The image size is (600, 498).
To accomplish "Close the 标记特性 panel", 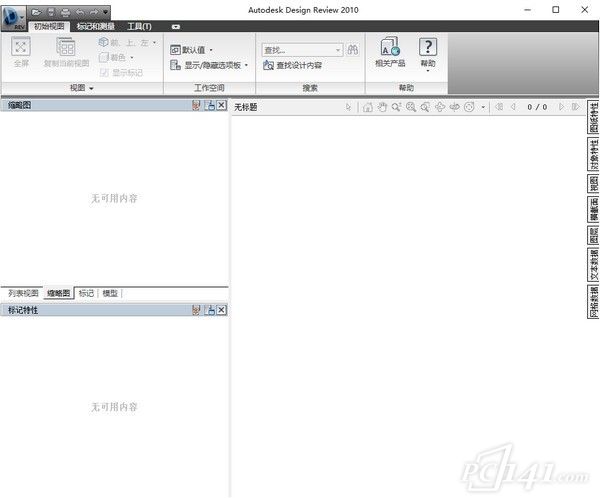I will (x=222, y=310).
